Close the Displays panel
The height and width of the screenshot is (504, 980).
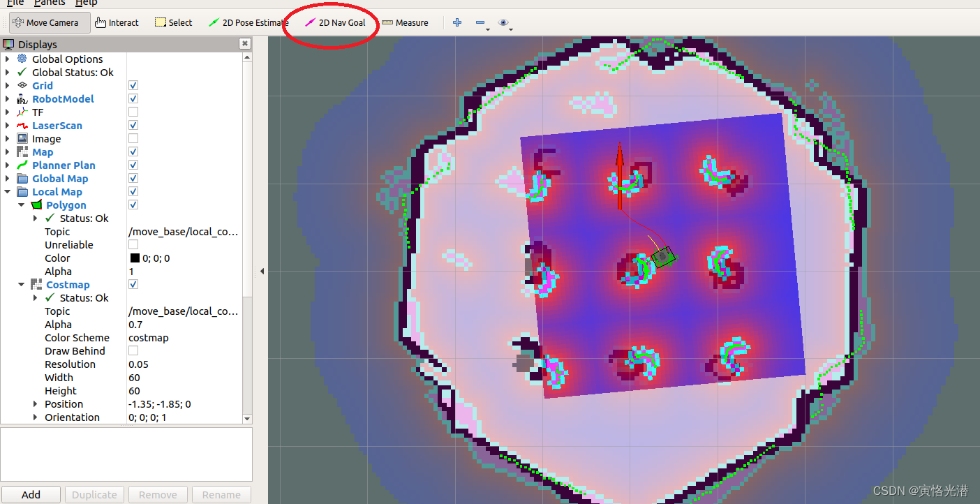245,43
